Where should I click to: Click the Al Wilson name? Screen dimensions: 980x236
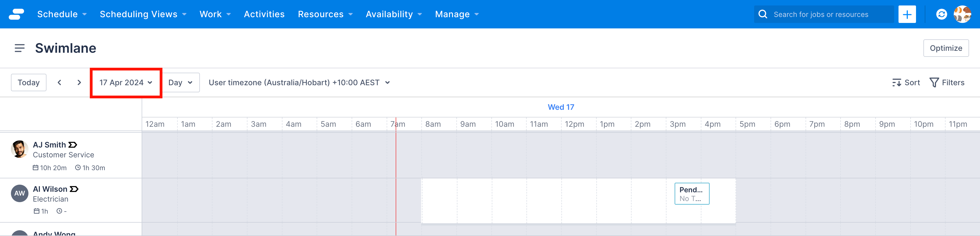50,189
